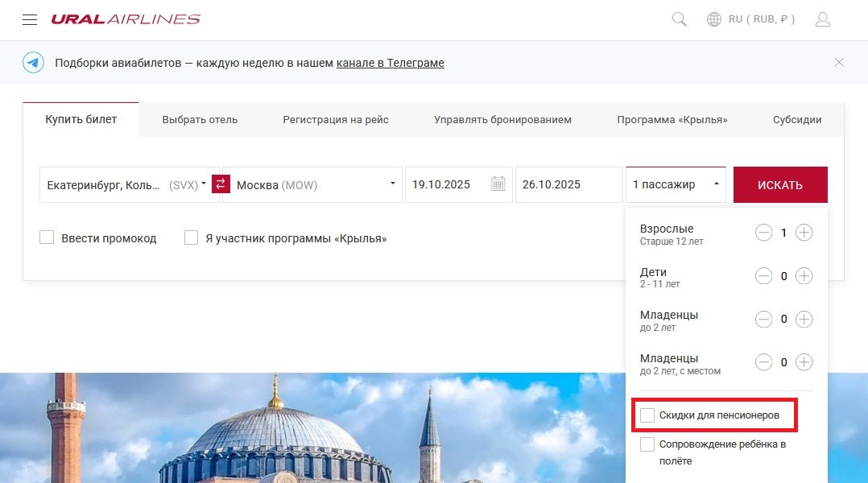Image resolution: width=868 pixels, height=483 pixels.
Task: Click the Telegram icon in banner
Action: [x=33, y=63]
